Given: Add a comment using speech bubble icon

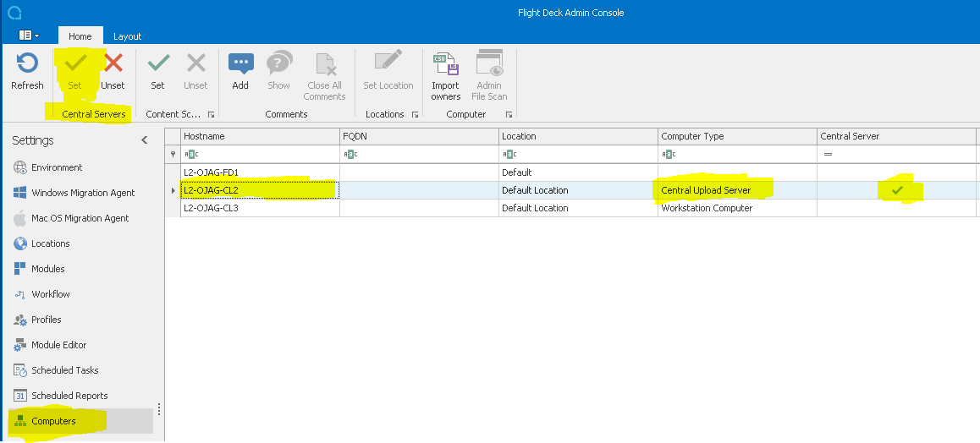Looking at the screenshot, I should click(x=240, y=63).
